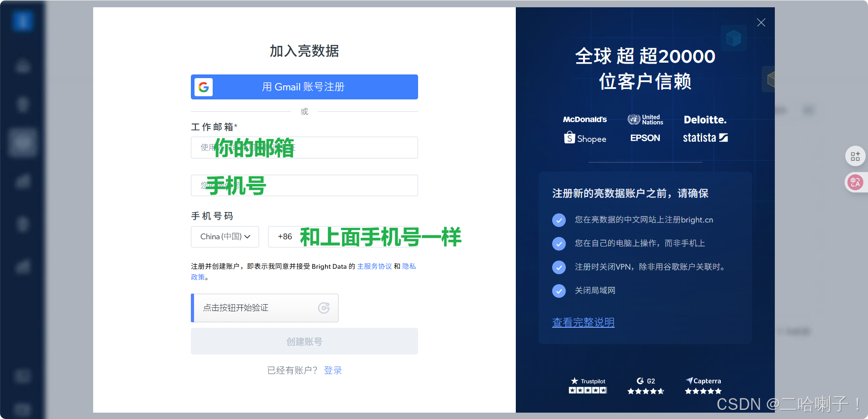Click the EPSON logo

(645, 138)
